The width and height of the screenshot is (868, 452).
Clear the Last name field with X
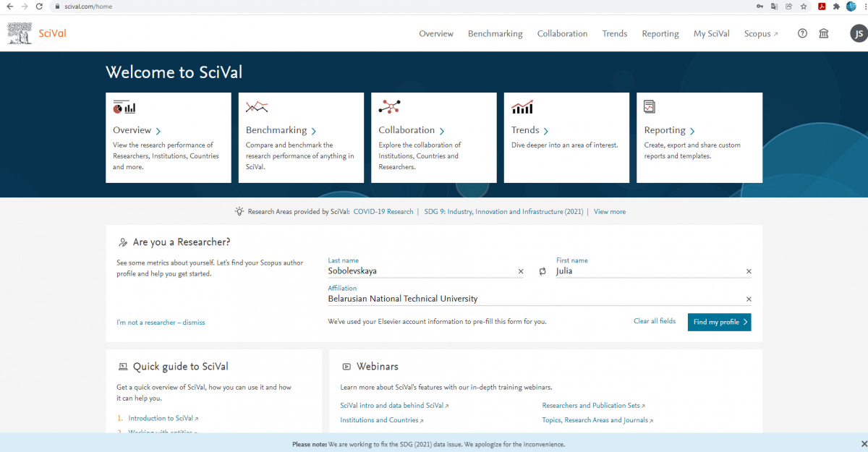click(520, 271)
